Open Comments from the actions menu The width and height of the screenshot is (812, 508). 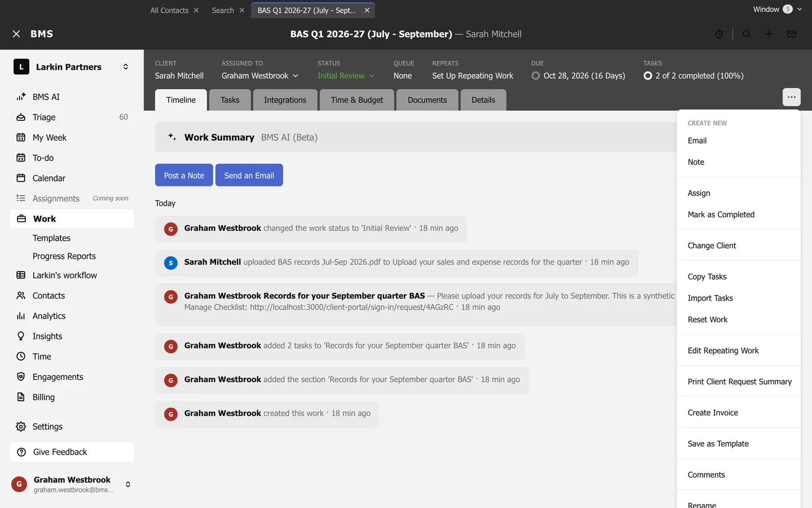coord(739,475)
